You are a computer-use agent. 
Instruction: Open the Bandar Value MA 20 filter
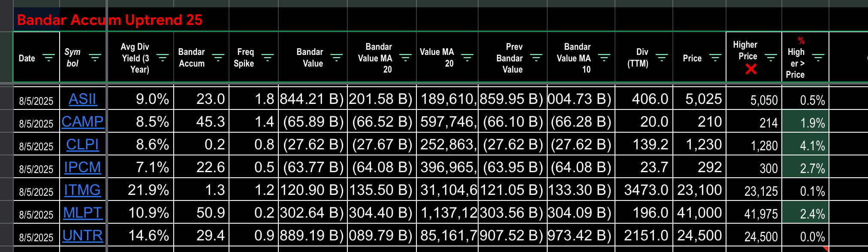click(x=406, y=58)
